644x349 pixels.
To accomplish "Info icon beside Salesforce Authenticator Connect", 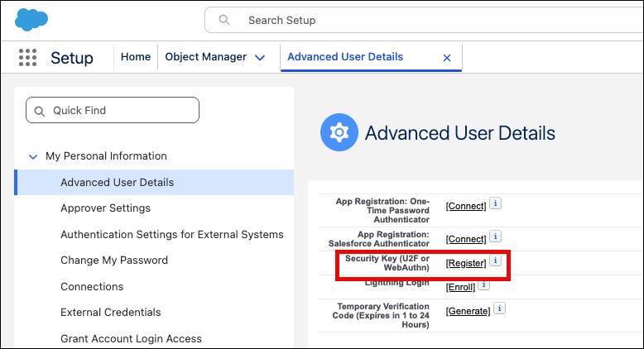I will point(495,237).
